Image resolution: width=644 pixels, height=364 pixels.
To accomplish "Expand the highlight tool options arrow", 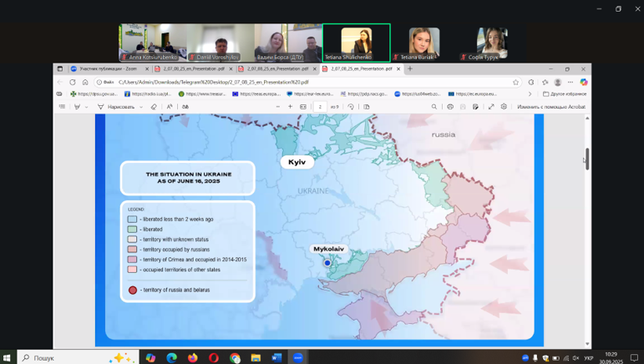I will 87,107.
